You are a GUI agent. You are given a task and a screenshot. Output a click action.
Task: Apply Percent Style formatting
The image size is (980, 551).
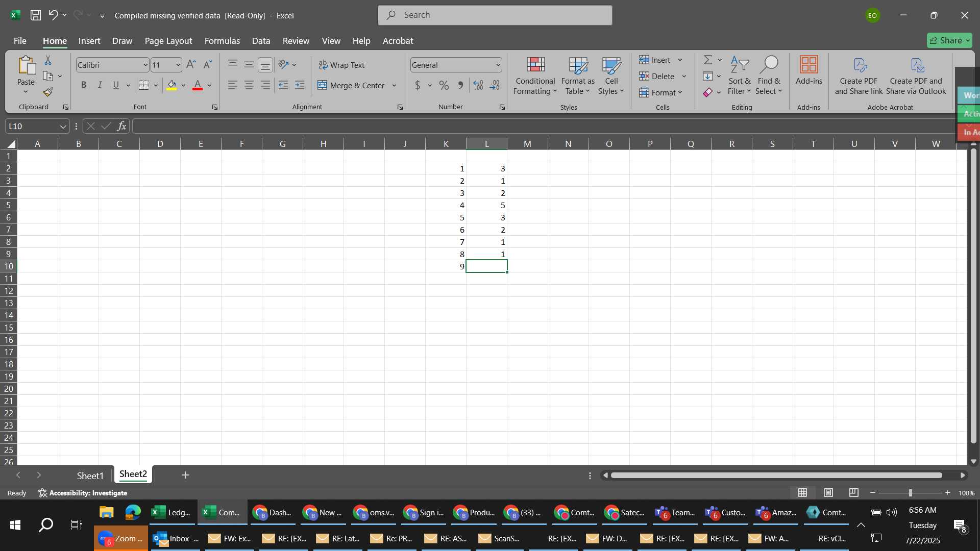coord(444,86)
